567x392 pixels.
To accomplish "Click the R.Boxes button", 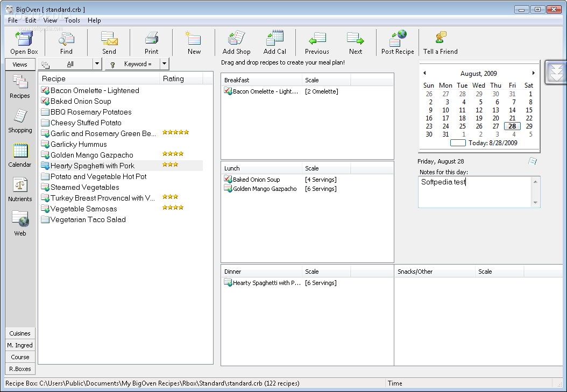I will point(20,369).
